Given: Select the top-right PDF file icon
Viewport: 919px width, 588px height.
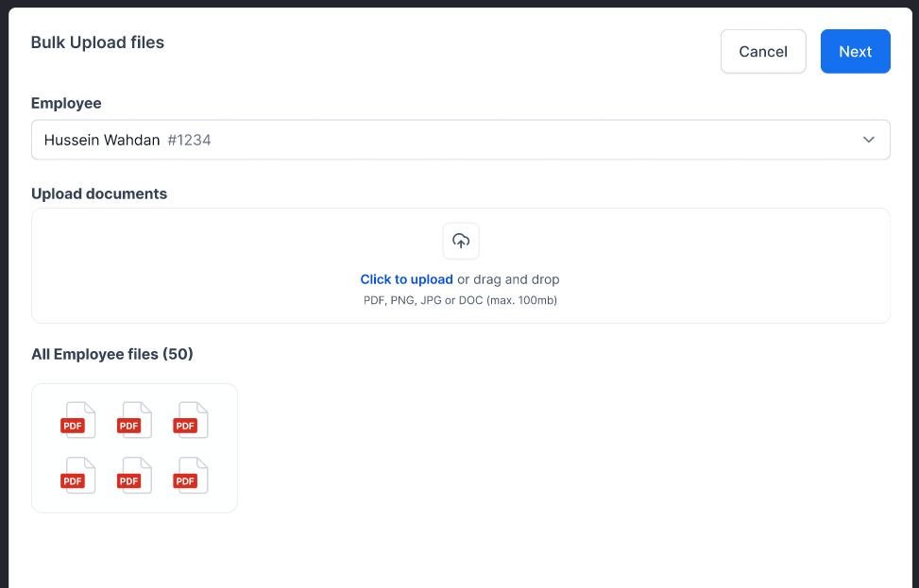Looking at the screenshot, I should 190,421.
